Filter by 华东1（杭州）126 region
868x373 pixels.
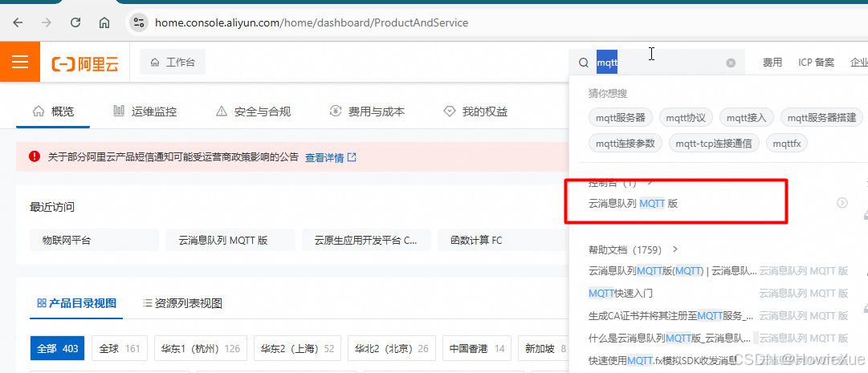coord(201,349)
